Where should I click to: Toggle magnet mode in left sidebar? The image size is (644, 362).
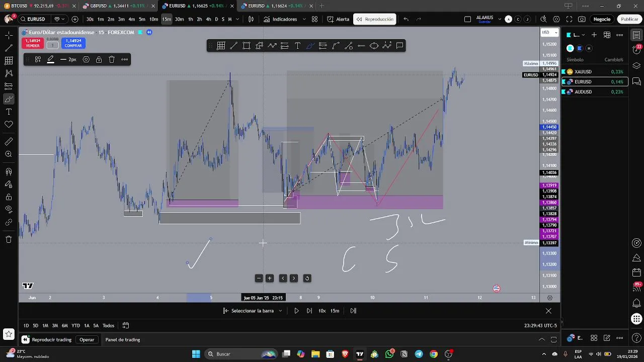9,172
